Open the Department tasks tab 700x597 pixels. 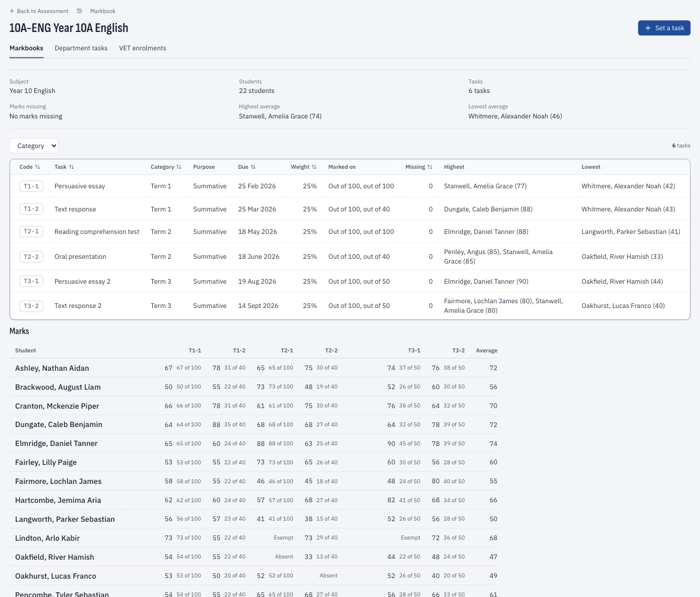coord(81,48)
